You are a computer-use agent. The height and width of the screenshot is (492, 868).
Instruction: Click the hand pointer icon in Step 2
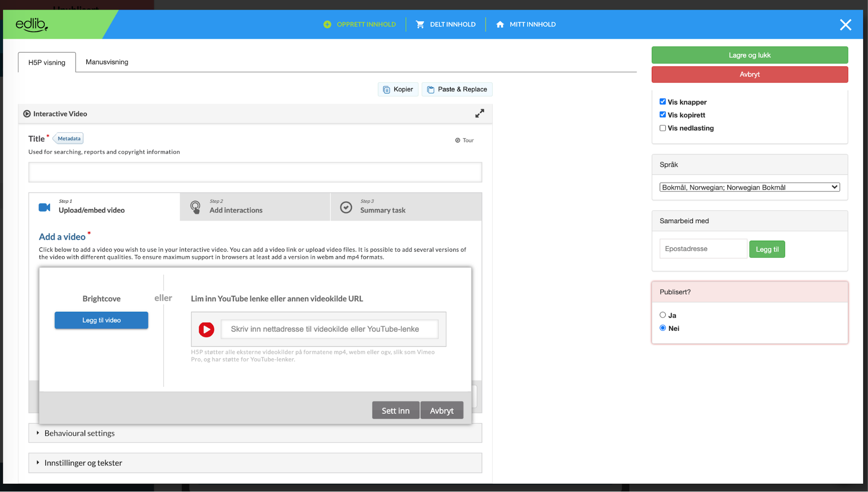coord(195,207)
